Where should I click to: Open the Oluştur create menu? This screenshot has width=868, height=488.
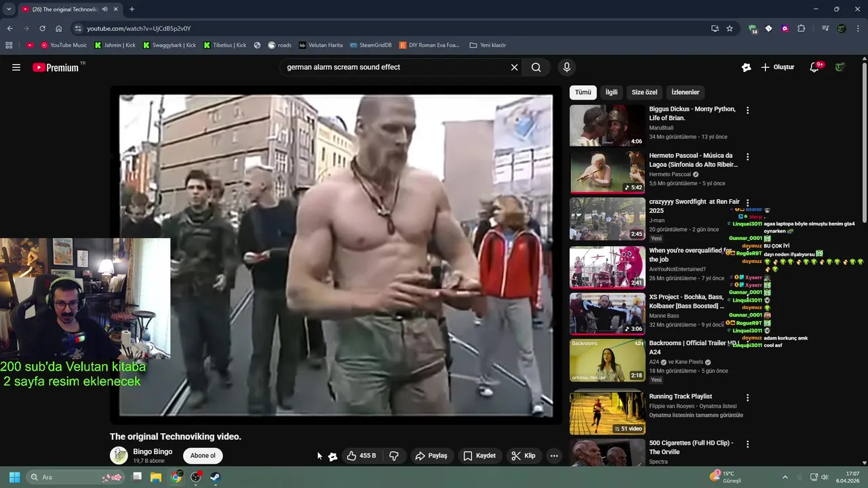[777, 67]
